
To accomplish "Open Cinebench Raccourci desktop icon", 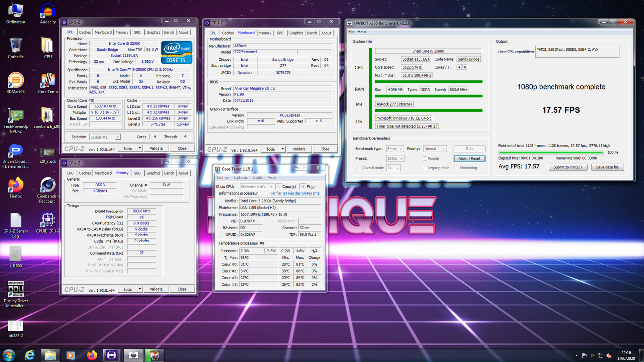I will tap(48, 190).
